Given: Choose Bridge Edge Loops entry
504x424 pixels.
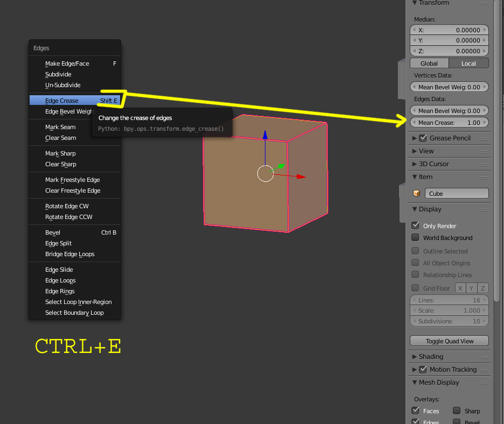Looking at the screenshot, I should [x=75, y=254].
